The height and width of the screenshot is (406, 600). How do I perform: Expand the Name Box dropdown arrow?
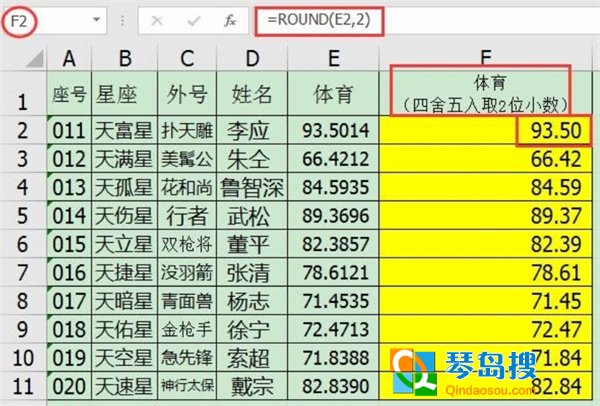click(x=96, y=20)
